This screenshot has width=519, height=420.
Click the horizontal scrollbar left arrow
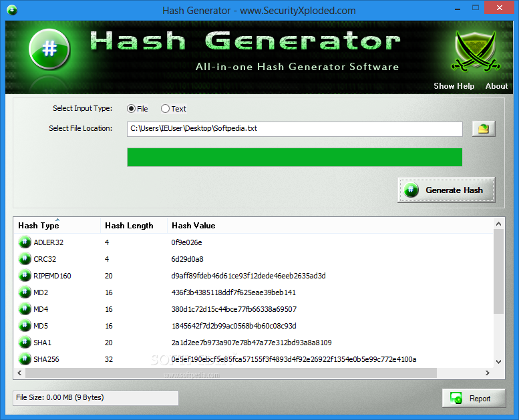[x=19, y=373]
